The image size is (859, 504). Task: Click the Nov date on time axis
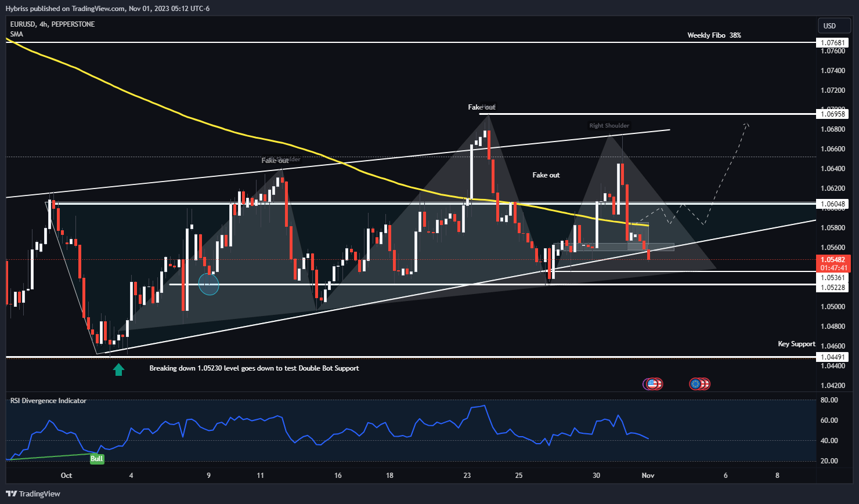pyautogui.click(x=648, y=476)
